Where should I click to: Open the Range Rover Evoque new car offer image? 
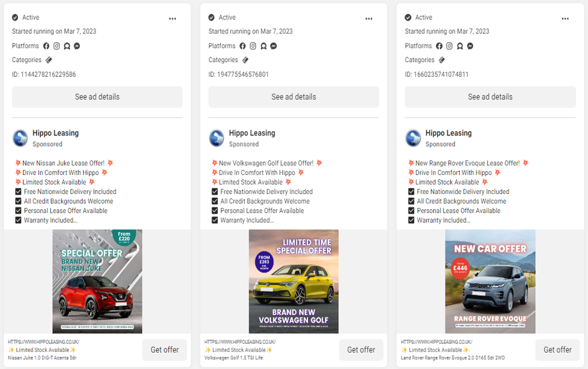point(490,282)
